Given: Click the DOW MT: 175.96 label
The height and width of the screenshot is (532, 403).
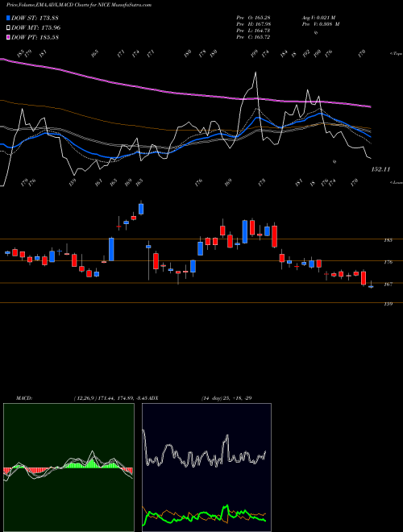Looking at the screenshot, I should coord(36,28).
